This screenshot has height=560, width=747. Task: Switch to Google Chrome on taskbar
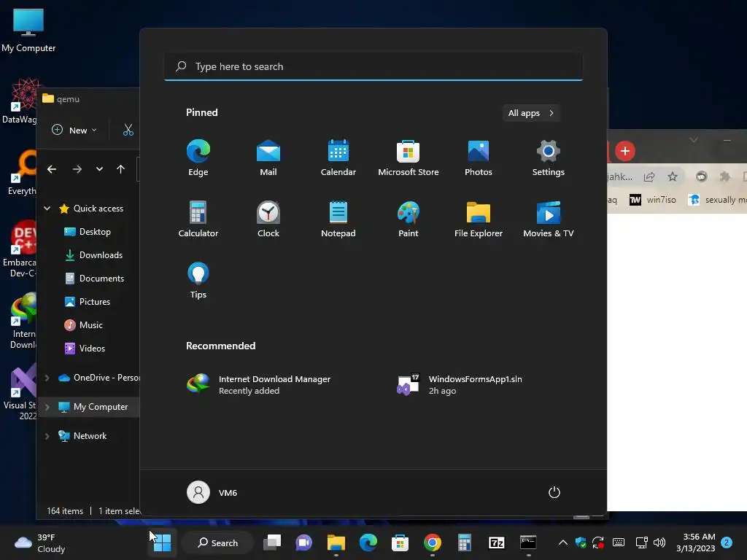pyautogui.click(x=432, y=542)
